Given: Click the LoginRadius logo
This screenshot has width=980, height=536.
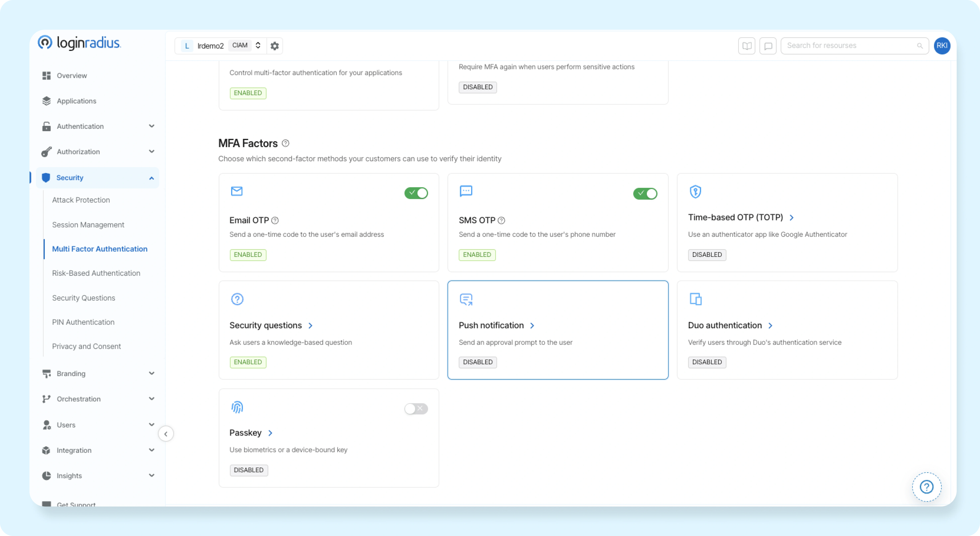Looking at the screenshot, I should pyautogui.click(x=79, y=43).
